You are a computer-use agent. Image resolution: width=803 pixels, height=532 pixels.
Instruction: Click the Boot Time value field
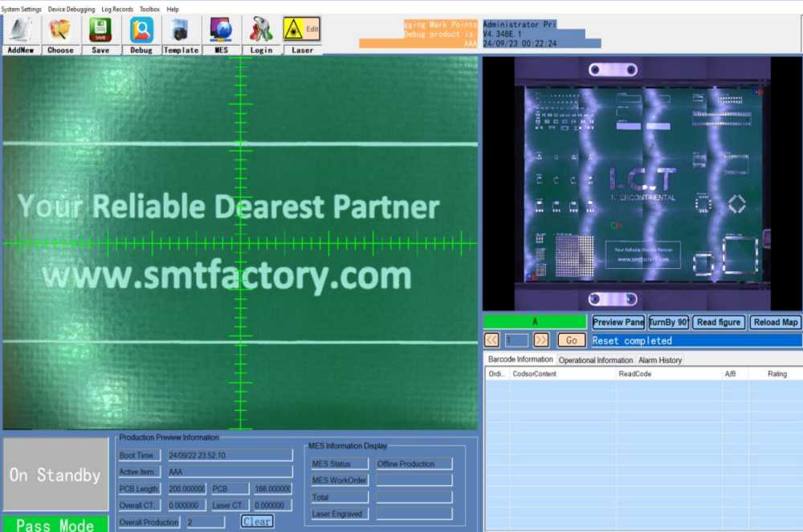(230, 455)
